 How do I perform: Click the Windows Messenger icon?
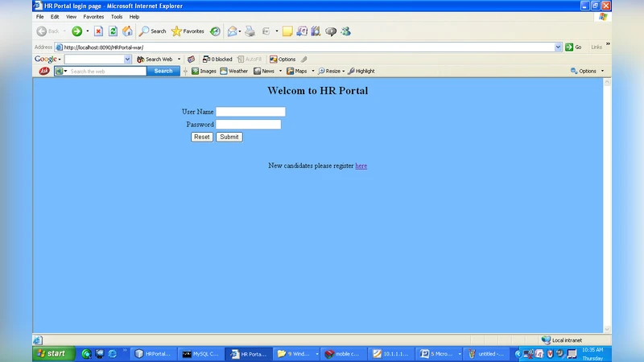pos(345,31)
